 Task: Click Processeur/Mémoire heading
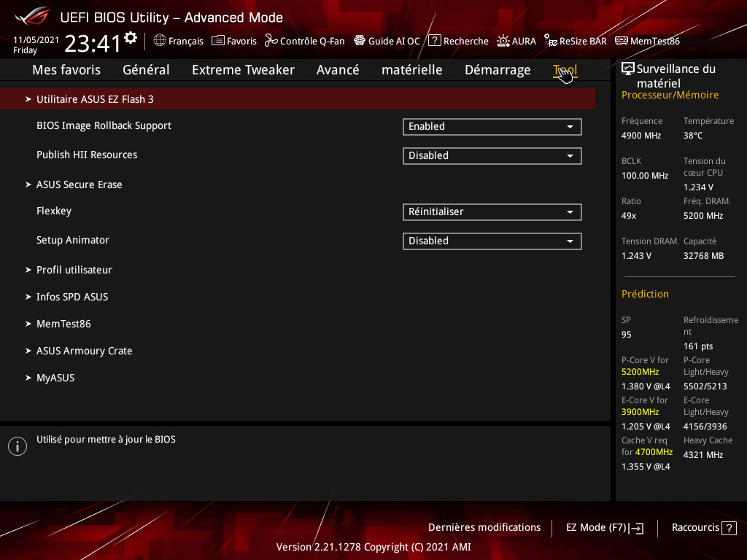[670, 96]
